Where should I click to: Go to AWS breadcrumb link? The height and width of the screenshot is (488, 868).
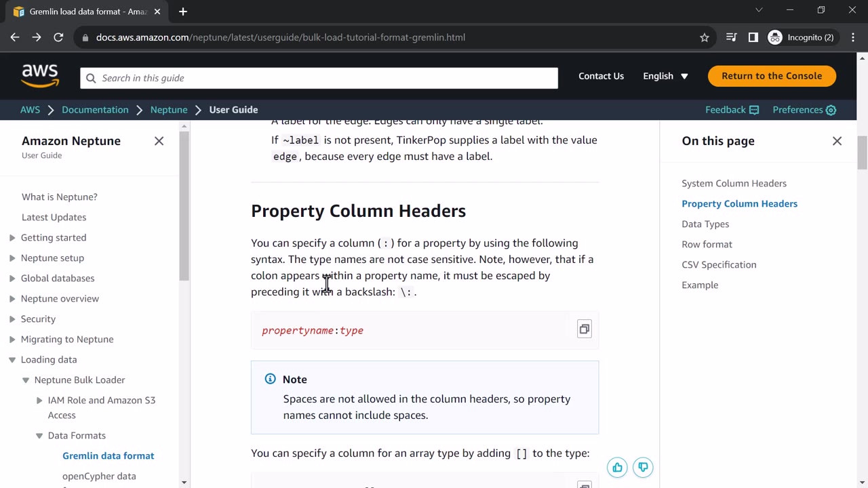pos(30,110)
